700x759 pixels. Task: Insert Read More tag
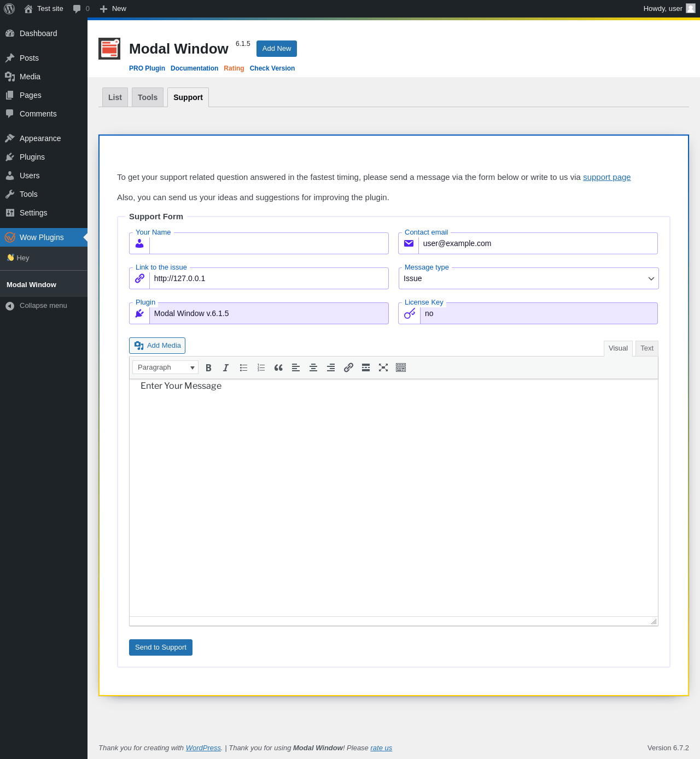click(x=366, y=368)
